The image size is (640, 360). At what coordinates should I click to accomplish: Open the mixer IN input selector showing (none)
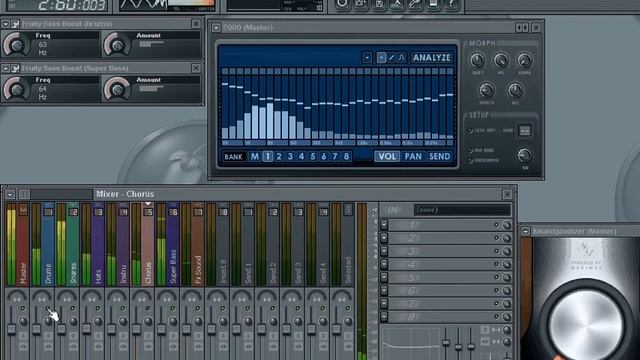[x=462, y=210]
